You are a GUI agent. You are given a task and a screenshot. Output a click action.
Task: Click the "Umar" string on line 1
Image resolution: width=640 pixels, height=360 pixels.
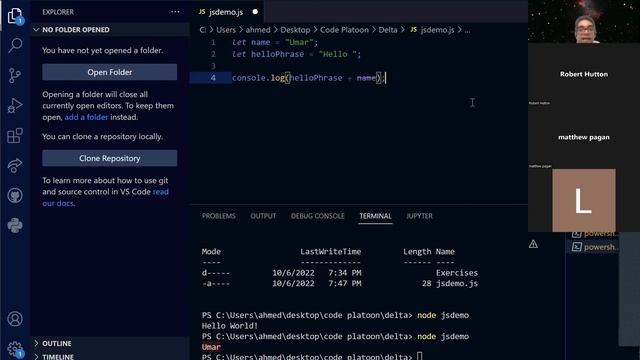point(299,42)
